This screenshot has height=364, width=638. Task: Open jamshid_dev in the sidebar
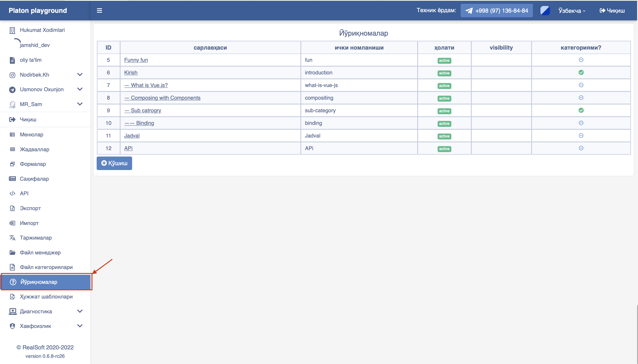pos(35,45)
